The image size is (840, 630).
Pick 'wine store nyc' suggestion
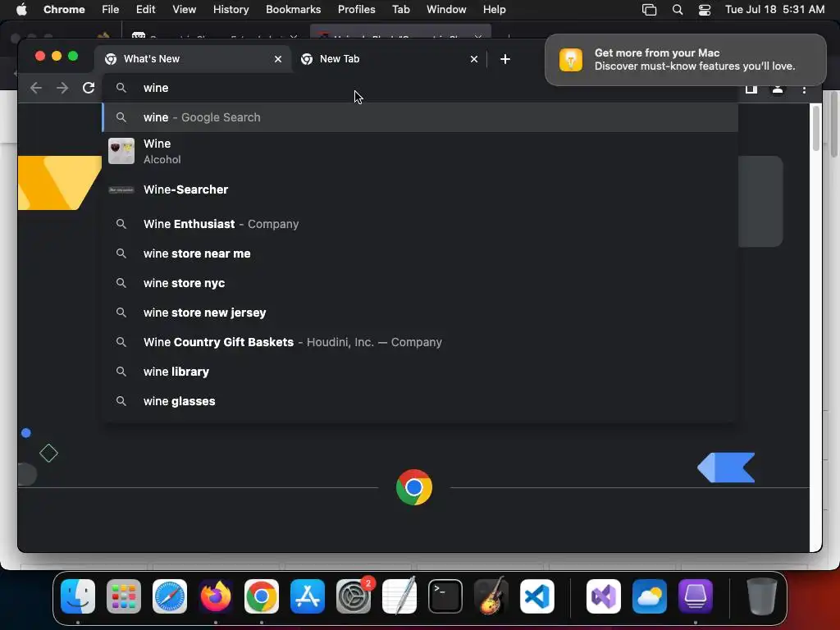coord(420,283)
